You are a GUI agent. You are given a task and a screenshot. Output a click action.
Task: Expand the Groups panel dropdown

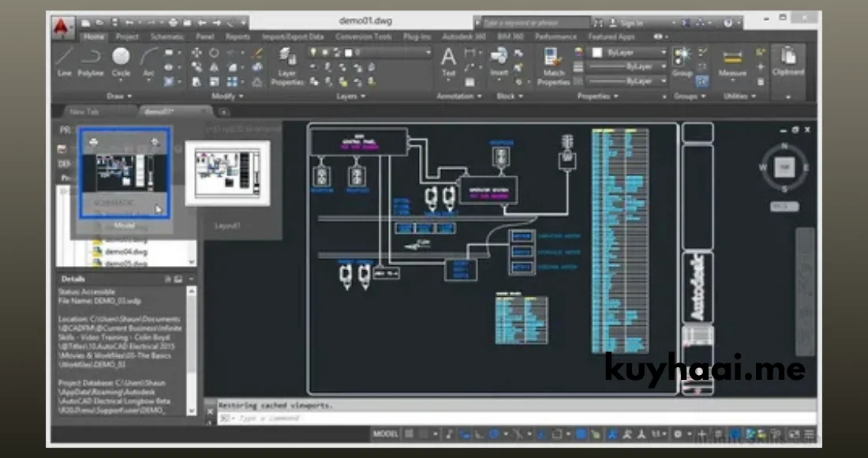(x=689, y=96)
